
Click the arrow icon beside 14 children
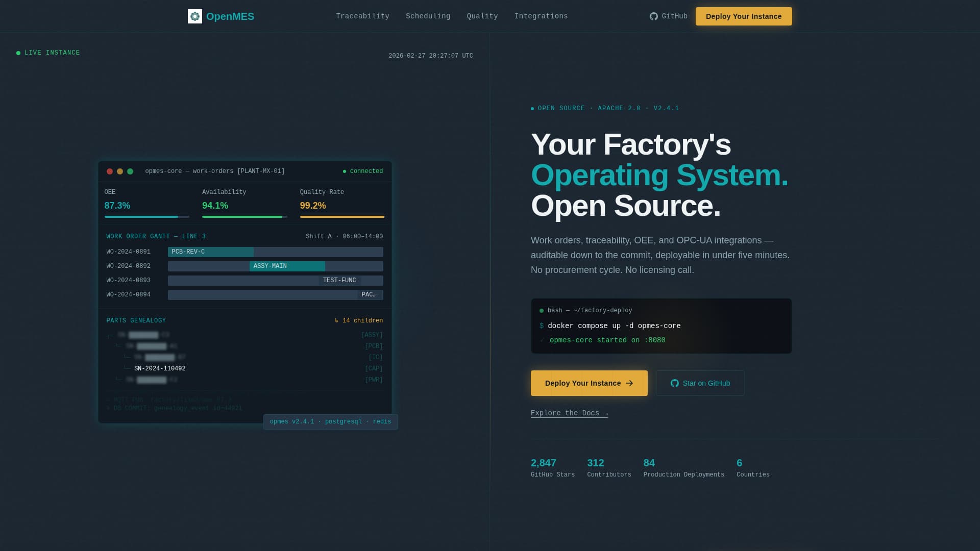[336, 320]
